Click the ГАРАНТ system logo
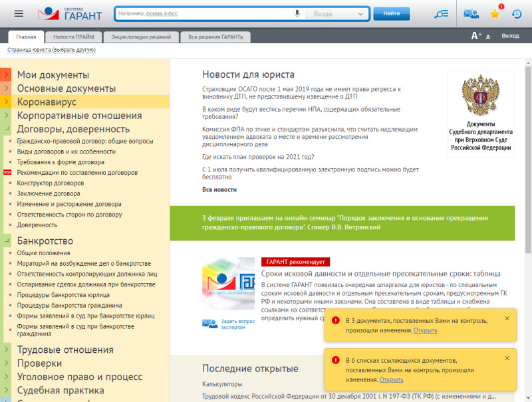532x402 pixels. click(70, 13)
